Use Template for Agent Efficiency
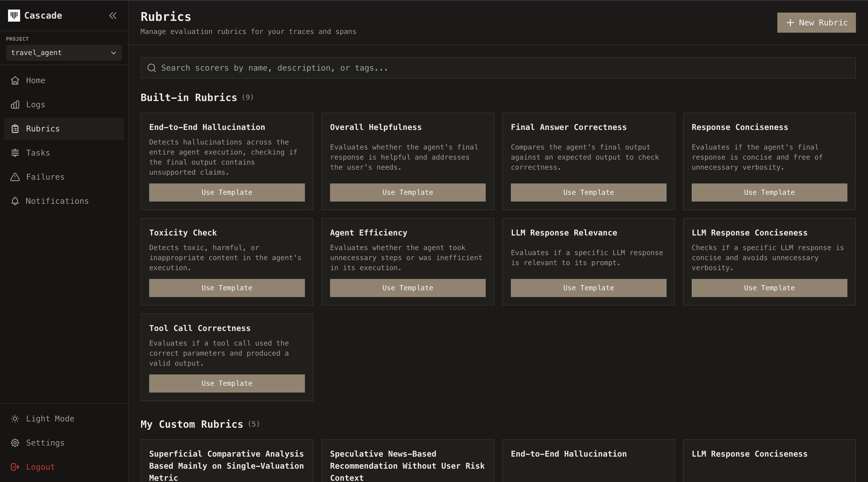Screen dimensions: 868x482 coord(407,288)
